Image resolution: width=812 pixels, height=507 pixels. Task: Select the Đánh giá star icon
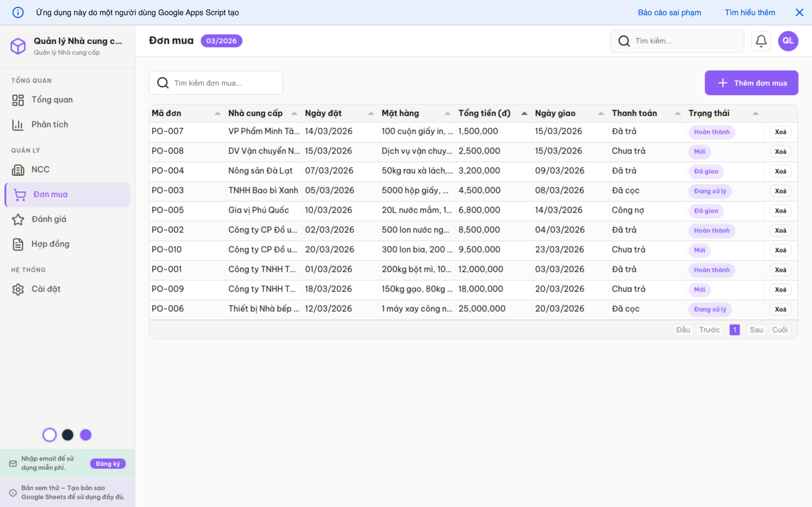[x=18, y=219]
